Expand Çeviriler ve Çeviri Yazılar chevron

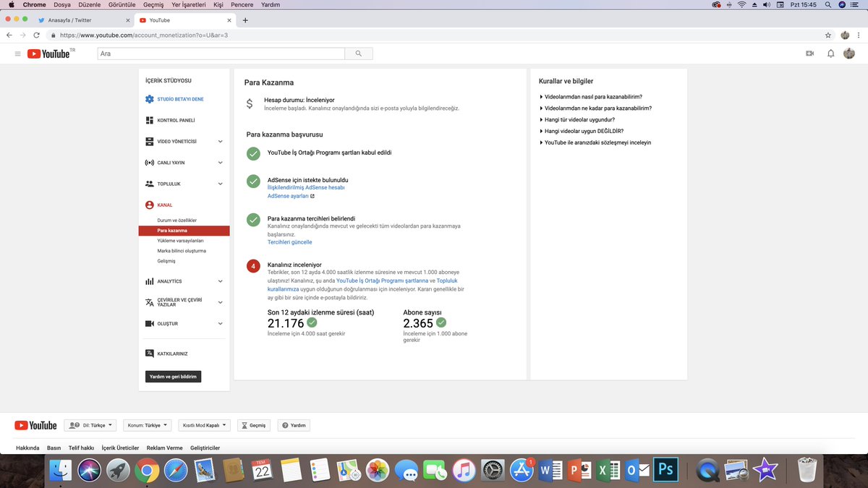click(220, 302)
